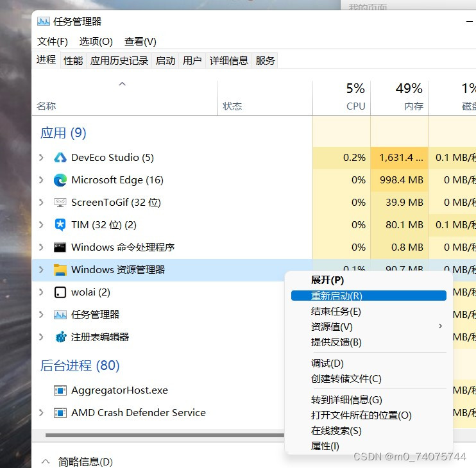
Task: Expand the TIM process group
Action: [41, 225]
